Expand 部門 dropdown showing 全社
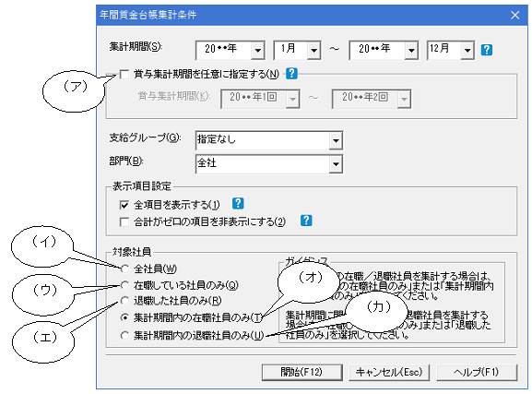 pyautogui.click(x=336, y=164)
